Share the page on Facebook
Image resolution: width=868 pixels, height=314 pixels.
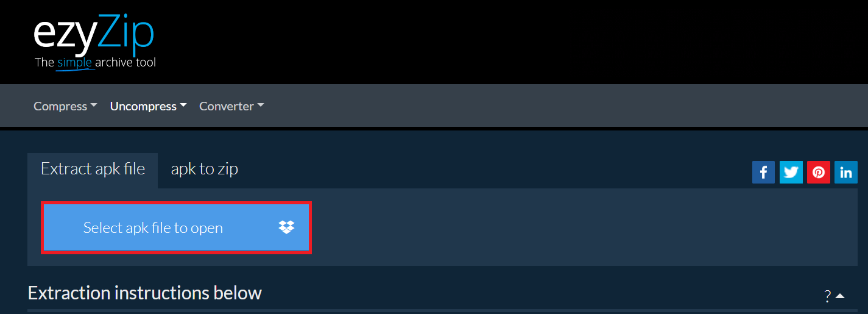[x=763, y=173]
